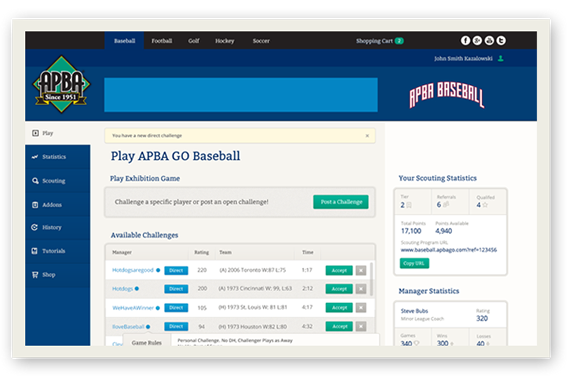
Task: Click the APBA Since 1951 logo
Action: click(62, 84)
